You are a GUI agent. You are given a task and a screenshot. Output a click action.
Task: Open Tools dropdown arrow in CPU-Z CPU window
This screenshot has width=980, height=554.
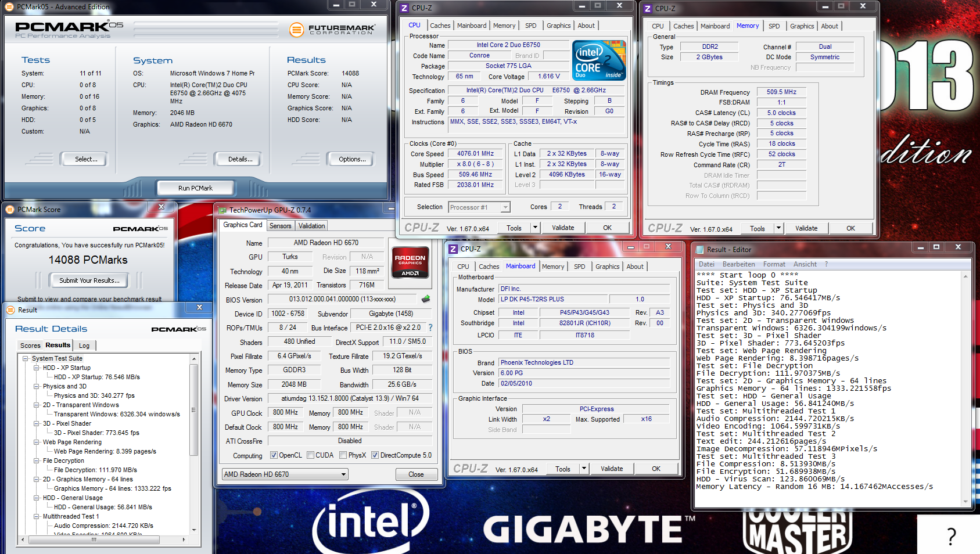pyautogui.click(x=535, y=228)
